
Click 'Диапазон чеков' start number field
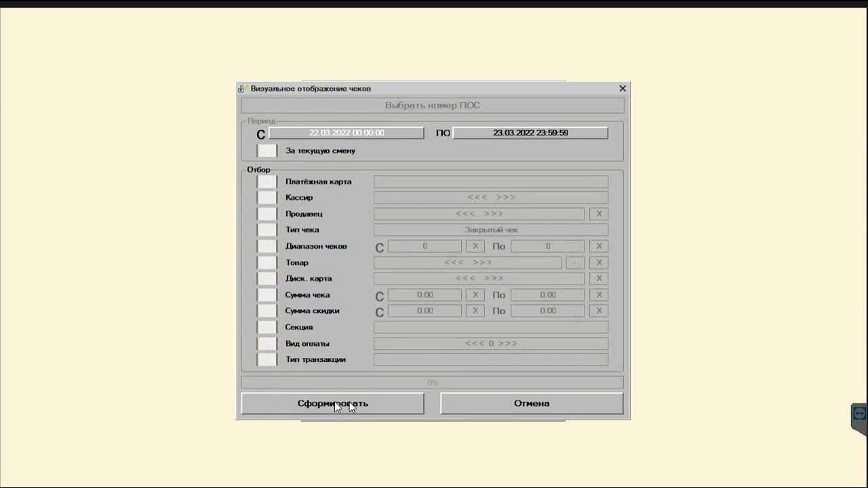(x=425, y=246)
